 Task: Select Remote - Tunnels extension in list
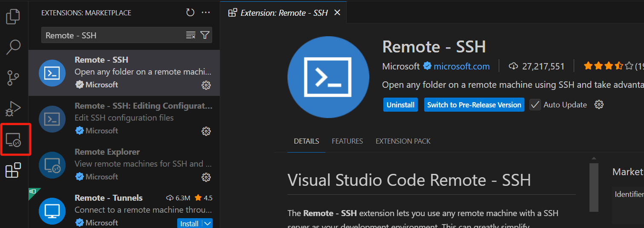(124, 208)
